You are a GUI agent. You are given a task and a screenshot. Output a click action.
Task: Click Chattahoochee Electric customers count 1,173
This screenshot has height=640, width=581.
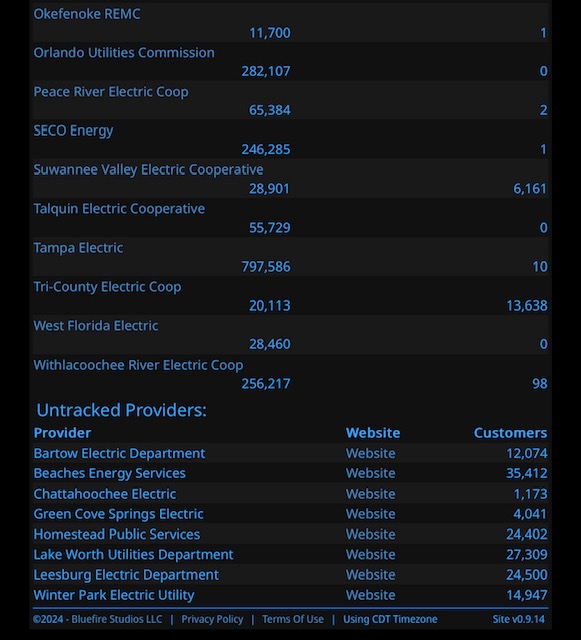point(530,494)
